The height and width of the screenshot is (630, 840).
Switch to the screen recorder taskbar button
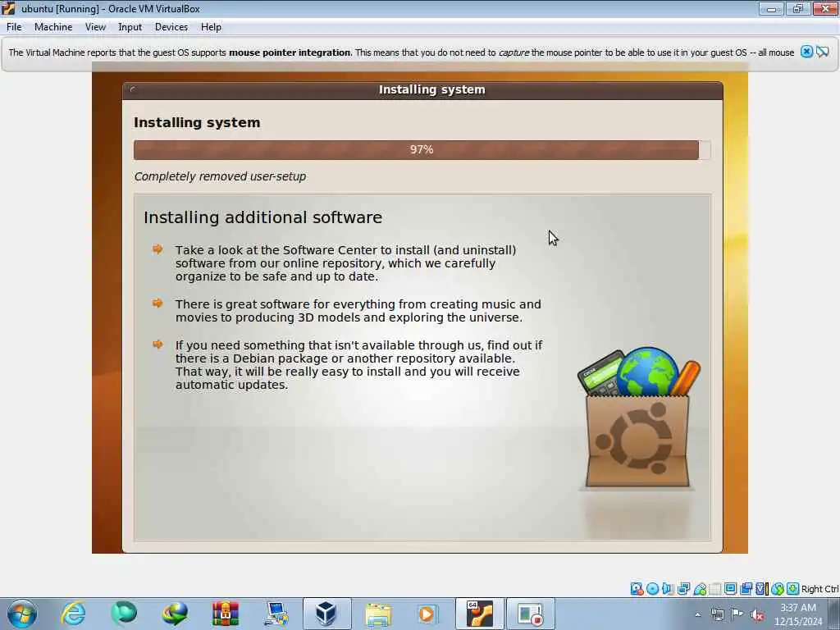pyautogui.click(x=531, y=614)
